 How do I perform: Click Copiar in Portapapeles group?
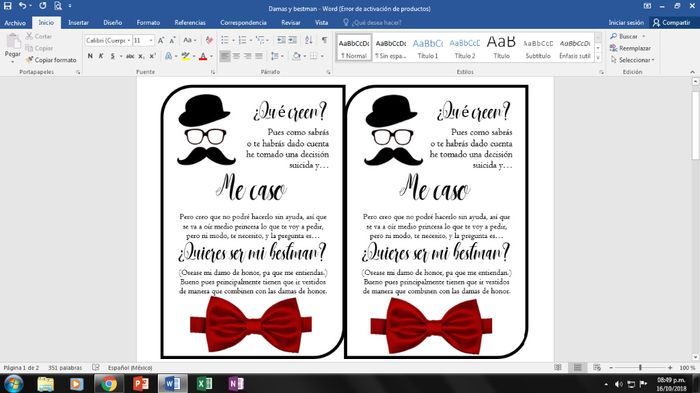tap(39, 48)
